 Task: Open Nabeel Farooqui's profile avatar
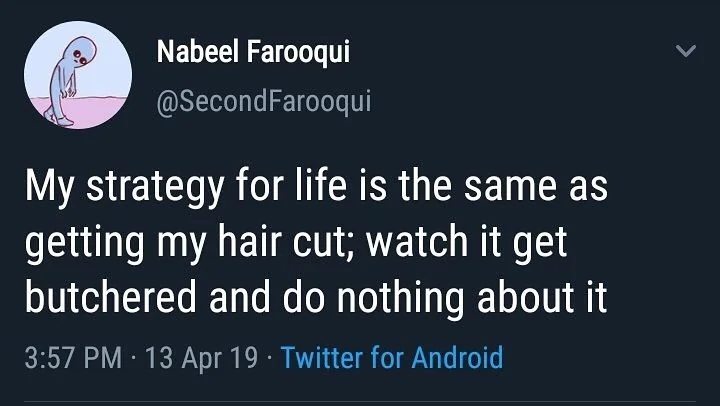[78, 75]
